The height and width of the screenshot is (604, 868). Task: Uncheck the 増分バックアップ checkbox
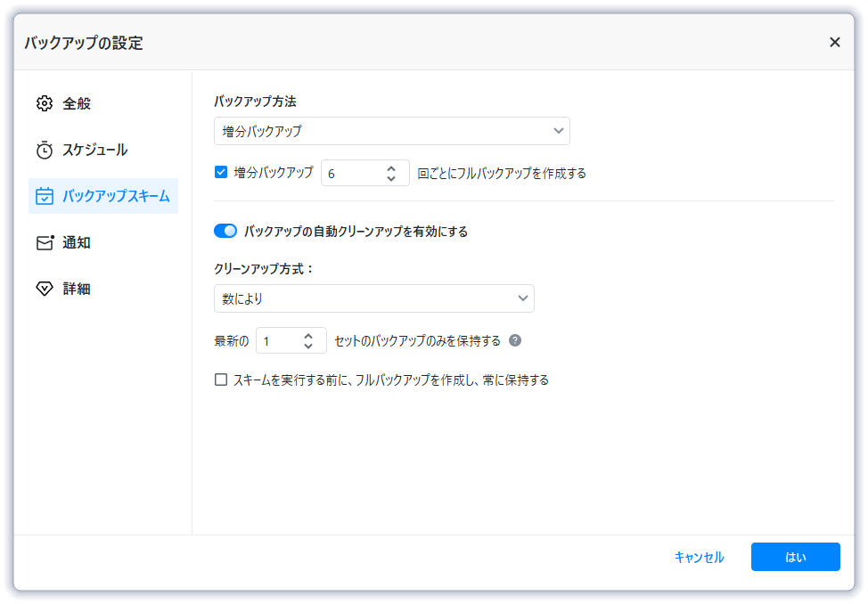click(221, 173)
